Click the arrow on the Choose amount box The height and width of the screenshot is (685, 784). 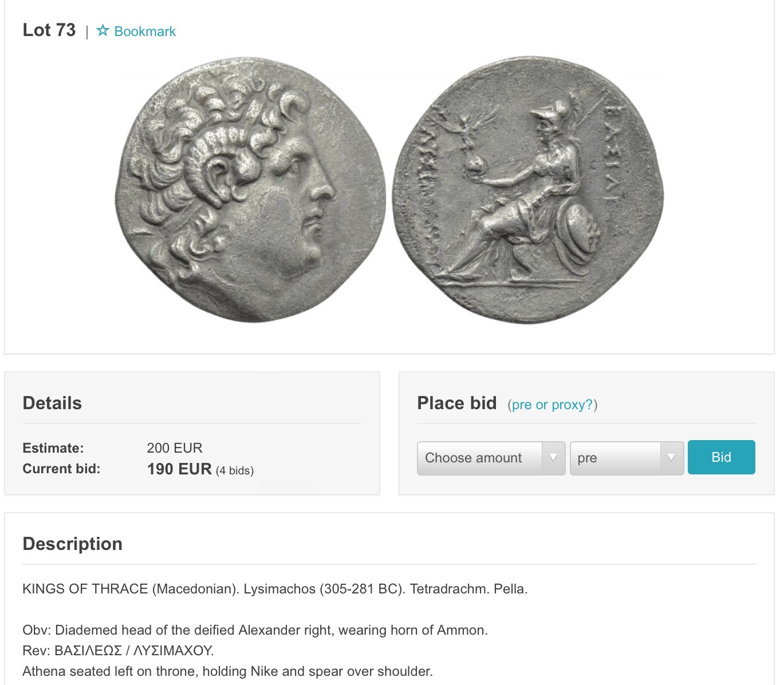click(x=553, y=458)
